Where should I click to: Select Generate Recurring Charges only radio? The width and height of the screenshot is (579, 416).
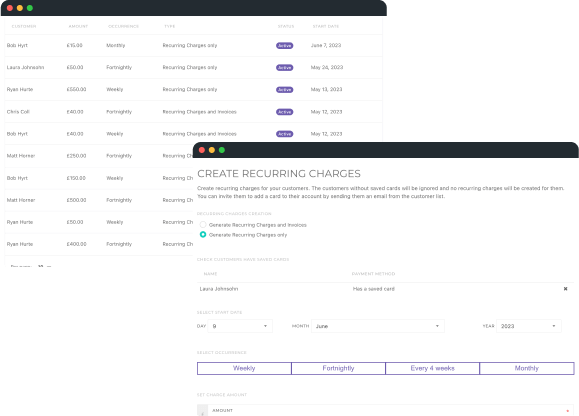(x=203, y=234)
